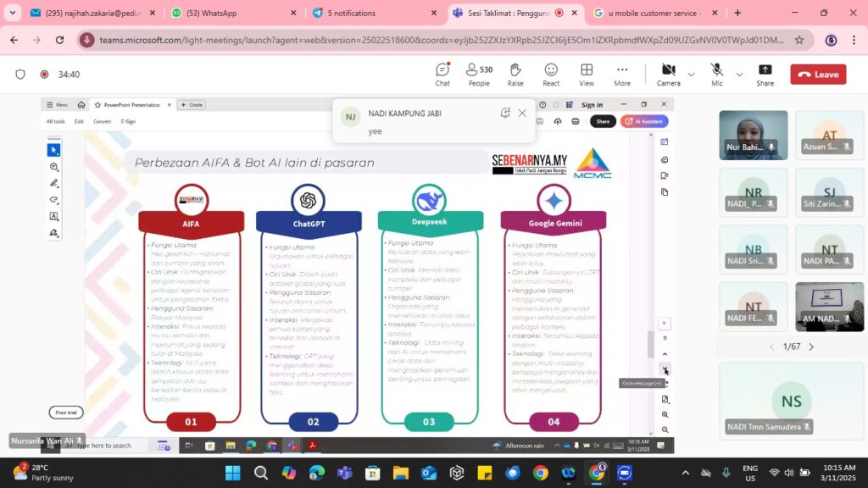Switch to u mobile customer service tab
Image resolution: width=868 pixels, height=488 pixels.
653,13
